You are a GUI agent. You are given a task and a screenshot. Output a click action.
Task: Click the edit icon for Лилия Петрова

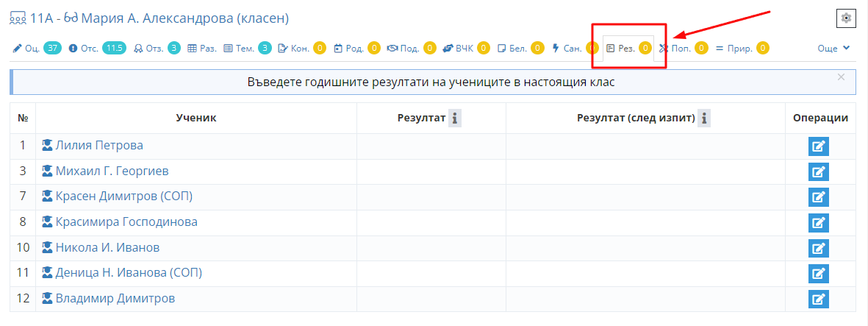819,146
